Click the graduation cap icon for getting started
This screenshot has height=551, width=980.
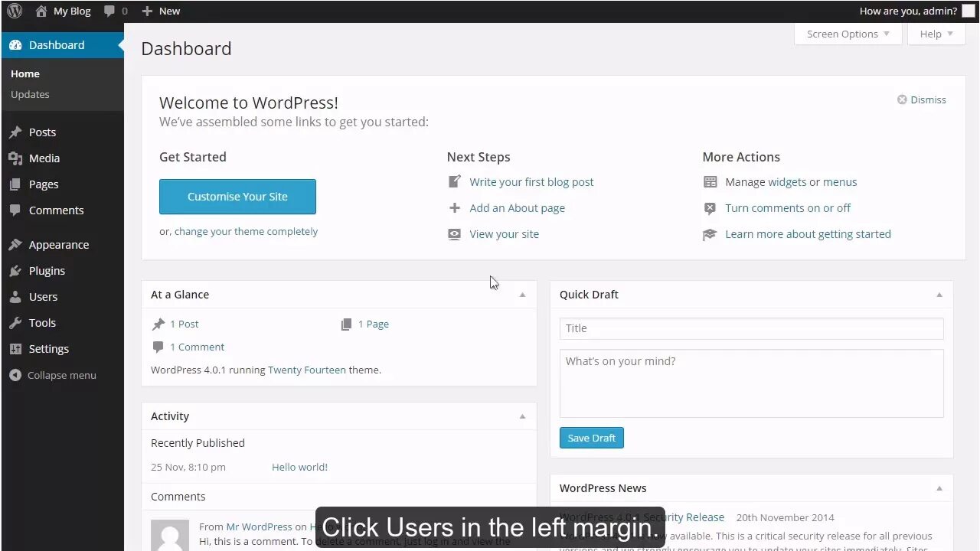(710, 234)
